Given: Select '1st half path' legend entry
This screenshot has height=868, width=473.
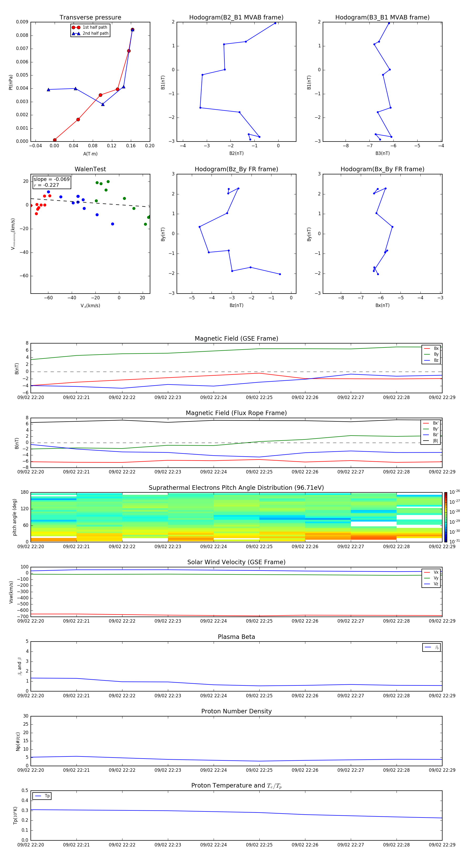Looking at the screenshot, I should (x=90, y=27).
